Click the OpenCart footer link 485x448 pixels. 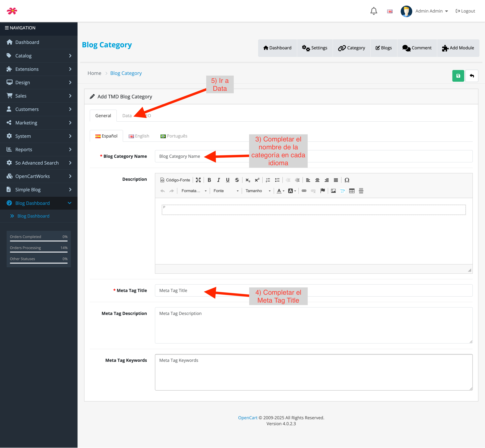pyautogui.click(x=248, y=418)
